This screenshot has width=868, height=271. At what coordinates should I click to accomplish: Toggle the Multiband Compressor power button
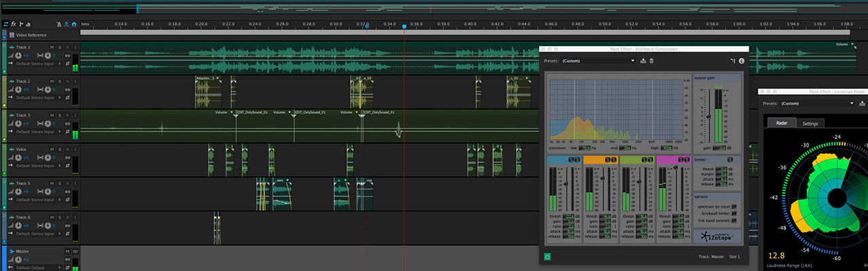tap(547, 257)
